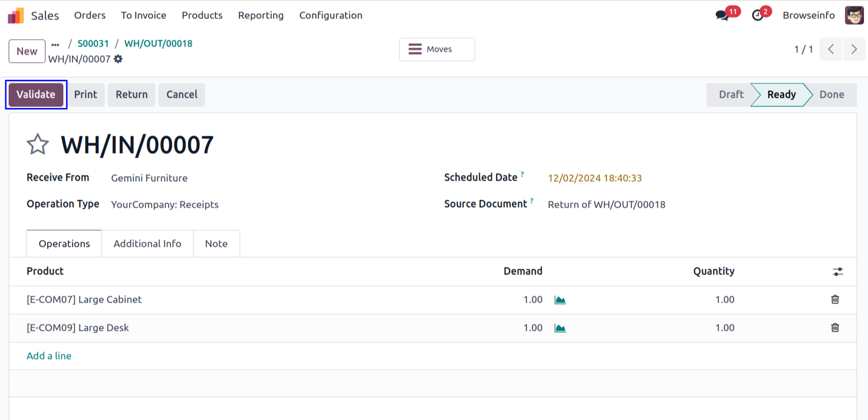The width and height of the screenshot is (868, 420).
Task: Delete the Large Desk line
Action: (x=835, y=327)
